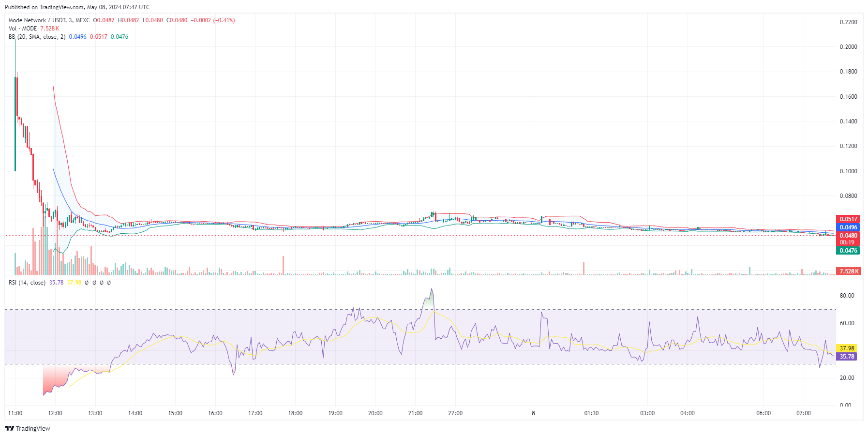The height and width of the screenshot is (437, 868).
Task: Click the 0.1000 price axis label
Action: [x=848, y=171]
